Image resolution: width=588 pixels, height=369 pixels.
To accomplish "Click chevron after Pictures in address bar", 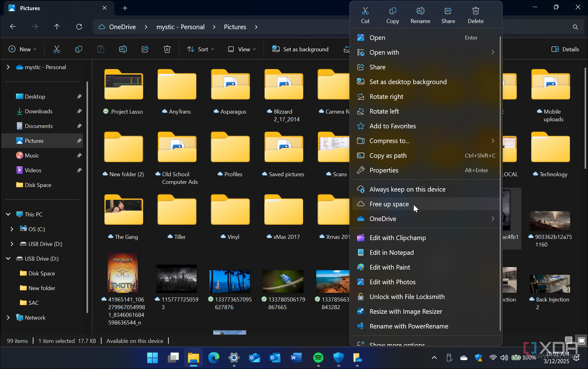I will click(256, 27).
